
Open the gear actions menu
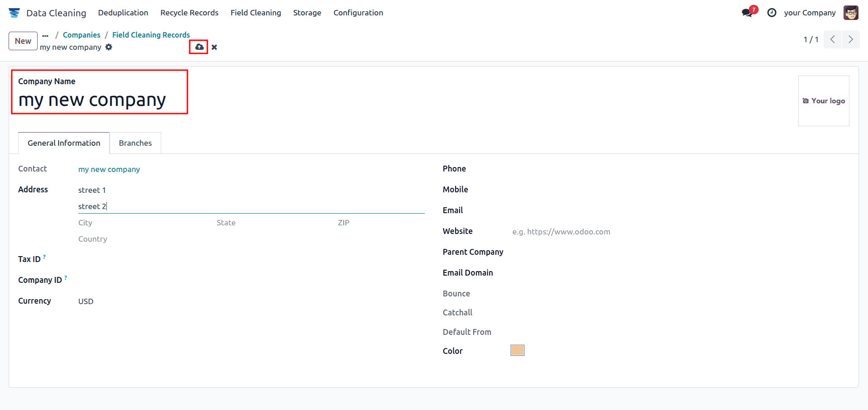tap(109, 47)
